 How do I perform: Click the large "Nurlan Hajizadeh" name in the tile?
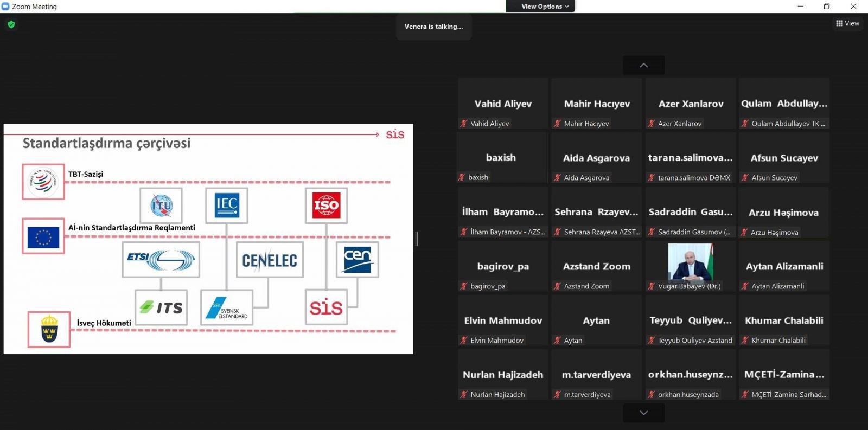point(503,375)
